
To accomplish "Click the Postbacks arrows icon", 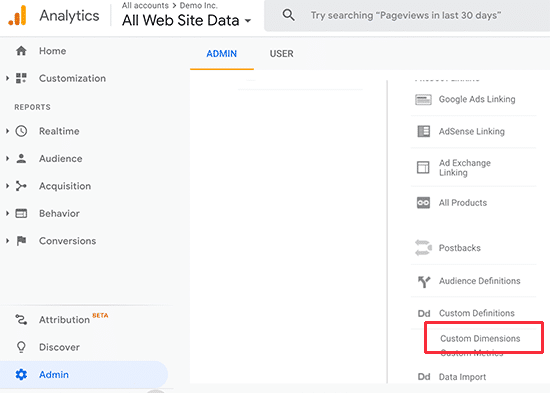I will point(423,248).
